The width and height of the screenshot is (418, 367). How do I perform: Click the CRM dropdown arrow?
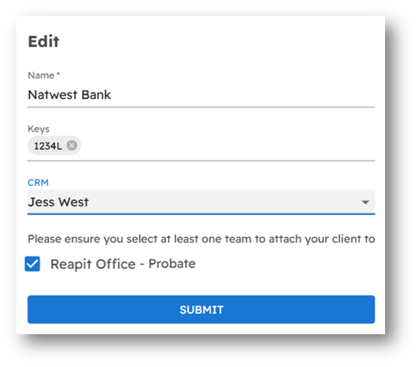[x=365, y=202]
